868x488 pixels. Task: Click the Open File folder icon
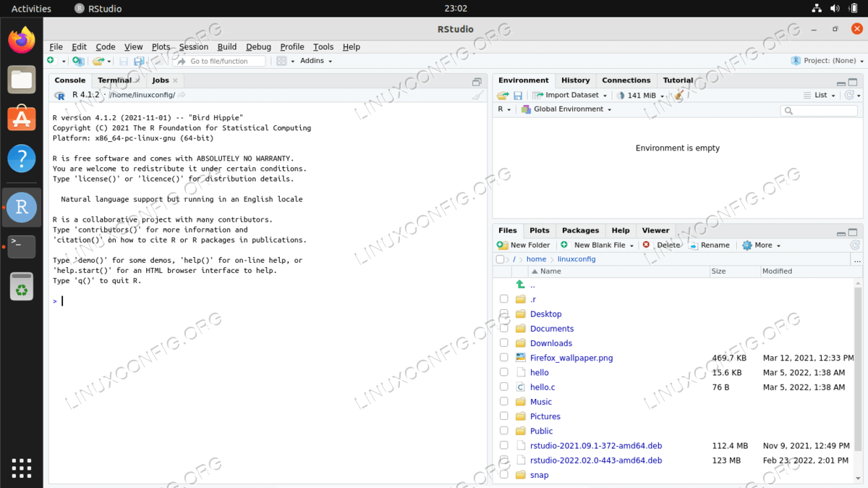98,61
